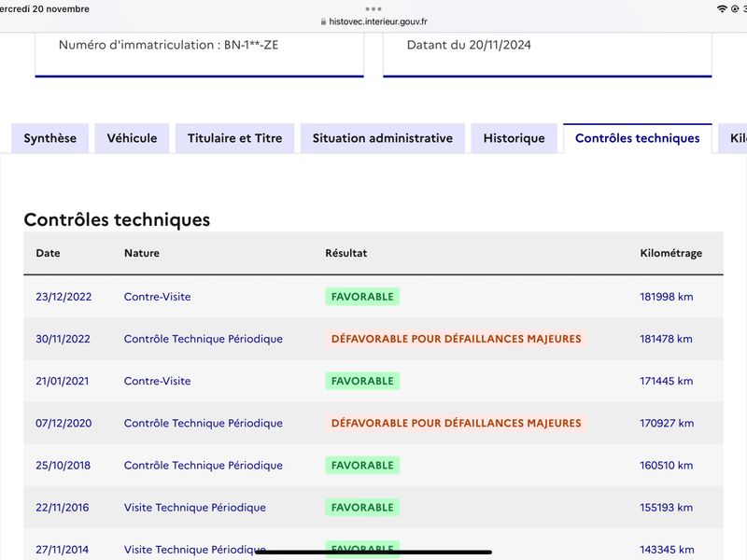Click DÉFAVORABLE POUR DÉFAILLANCES MAJEURES badge for 30/11/2022
Screen dimensions: 747x560
tap(457, 339)
